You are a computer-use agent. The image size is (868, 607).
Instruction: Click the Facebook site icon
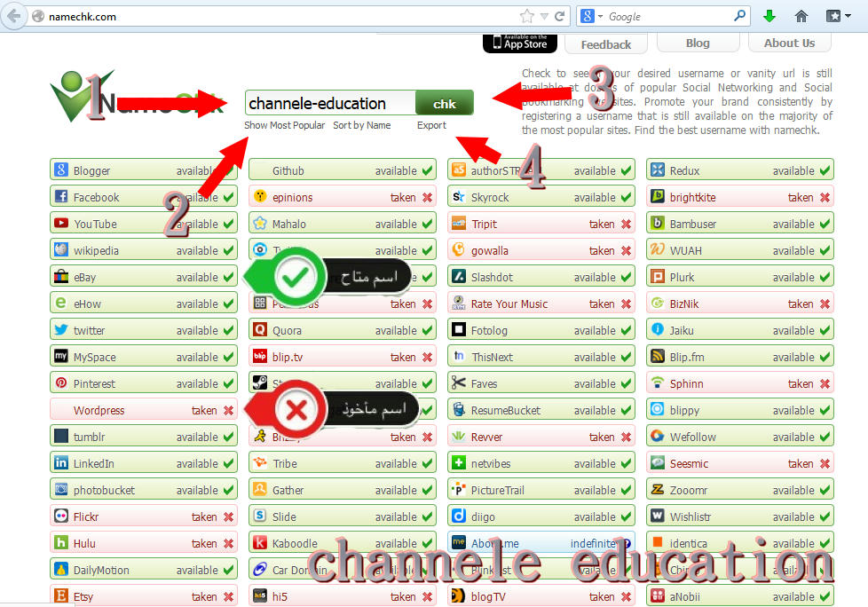click(61, 196)
